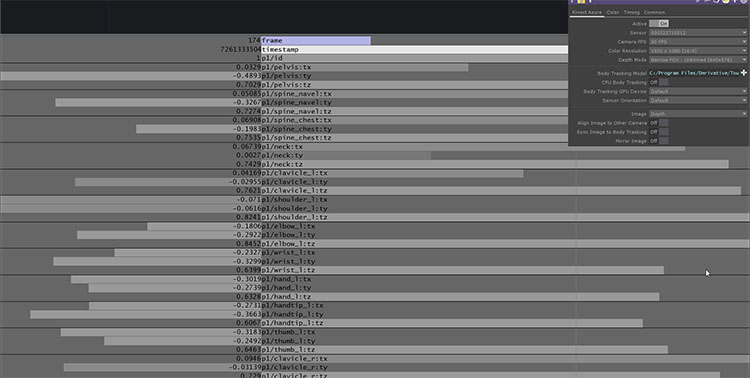Open the Sensor dropdown

698,33
